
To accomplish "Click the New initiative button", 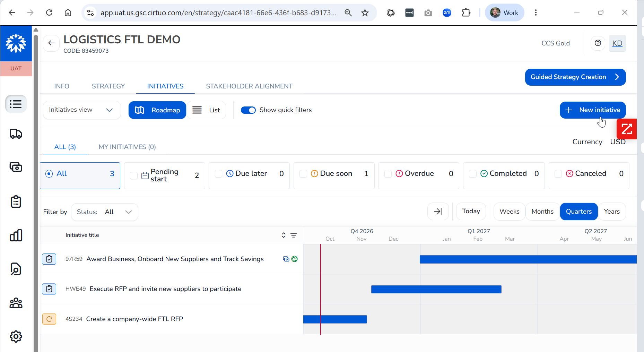I will pyautogui.click(x=593, y=110).
